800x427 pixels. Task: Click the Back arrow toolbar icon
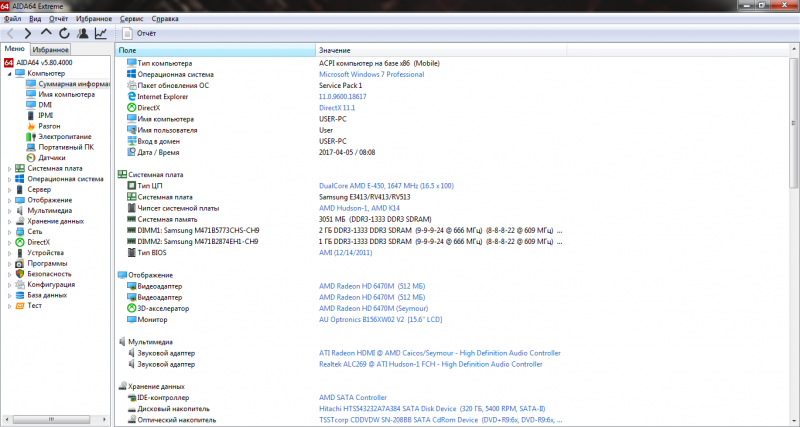10,33
